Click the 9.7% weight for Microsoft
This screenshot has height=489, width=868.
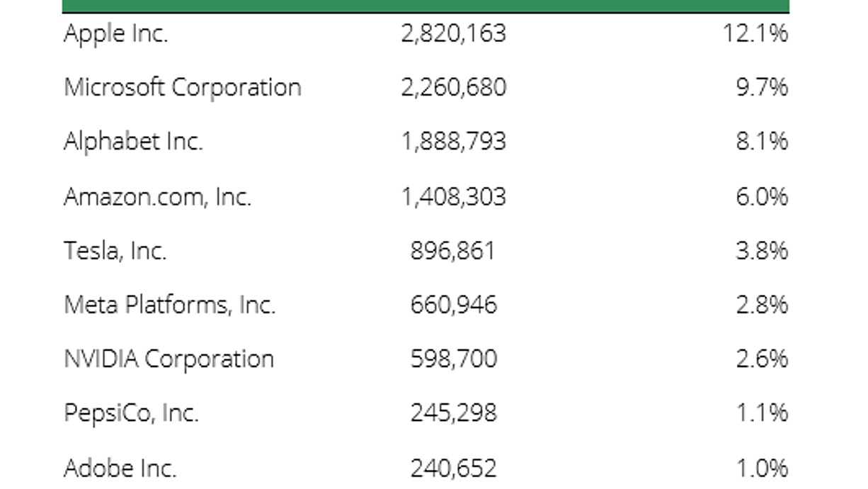[x=762, y=88]
